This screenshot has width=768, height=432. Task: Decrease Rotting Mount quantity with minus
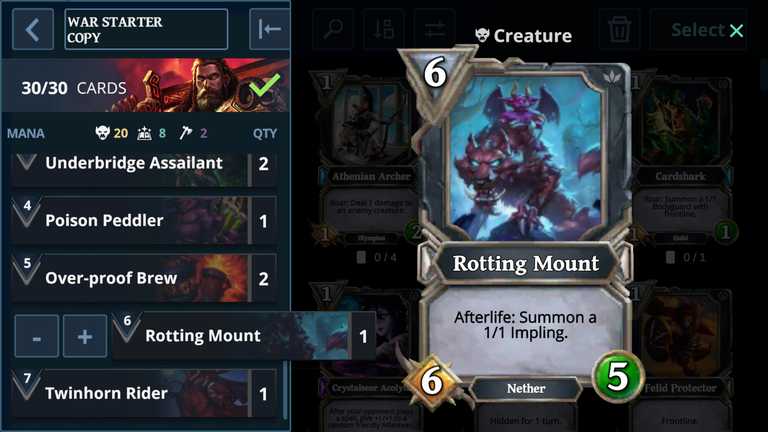37,336
